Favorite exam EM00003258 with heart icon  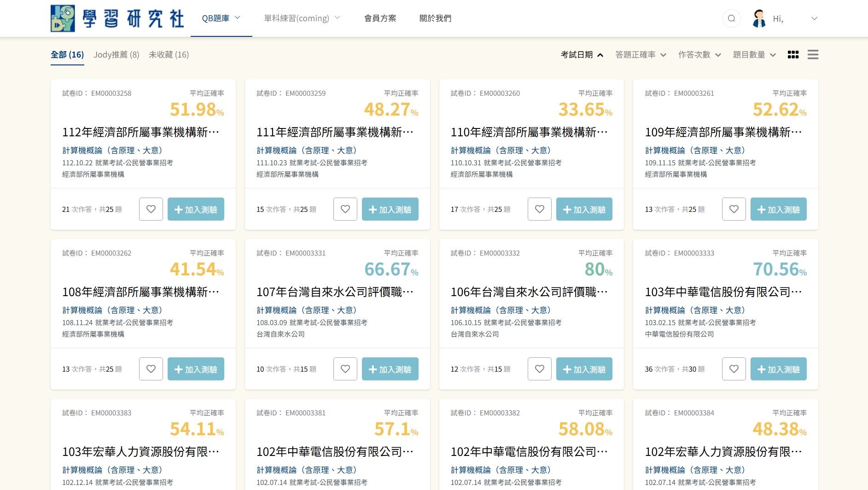pos(151,209)
